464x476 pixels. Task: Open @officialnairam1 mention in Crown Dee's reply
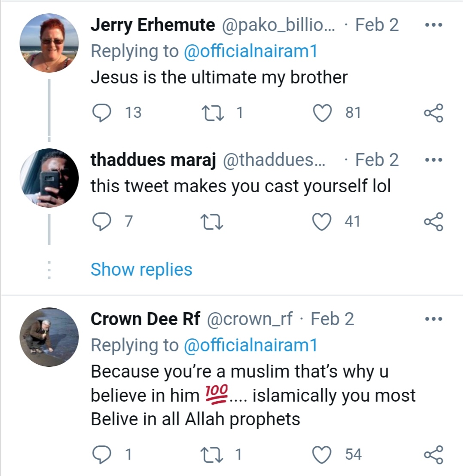[x=250, y=345]
